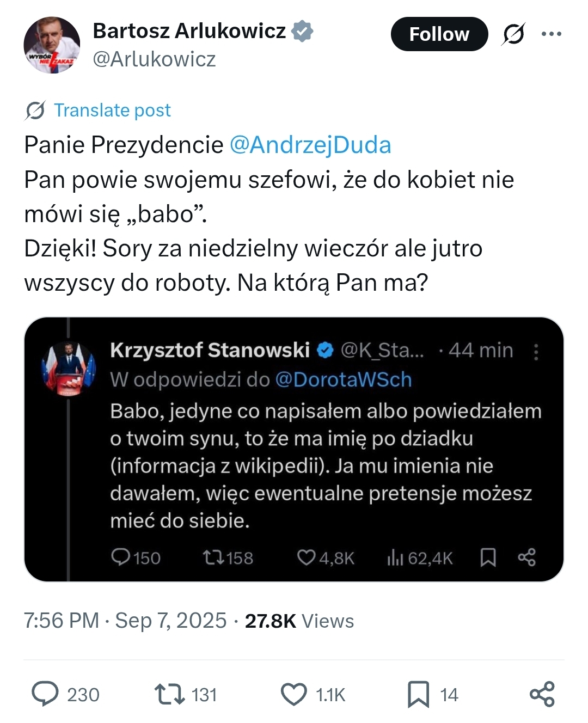Viewport: 588px width, 723px height.
Task: Open vertical dots menu in quoted post
Action: [536, 352]
